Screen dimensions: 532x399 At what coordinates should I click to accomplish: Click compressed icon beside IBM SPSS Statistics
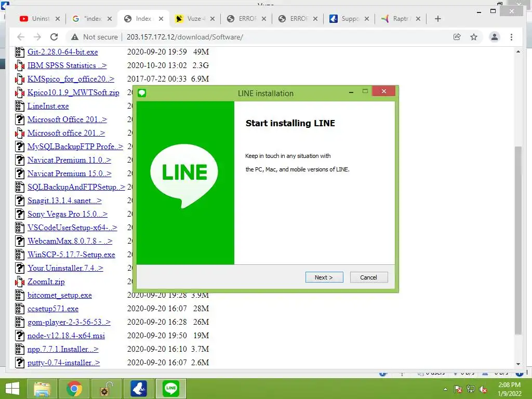click(x=20, y=65)
